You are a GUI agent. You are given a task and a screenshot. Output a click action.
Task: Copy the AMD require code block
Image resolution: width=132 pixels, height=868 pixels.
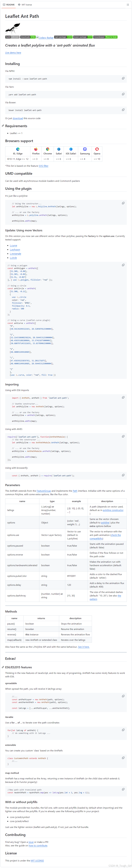click(123, 436)
